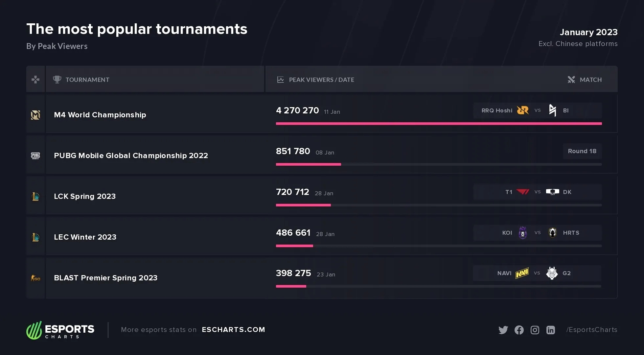Open the ESCHARTS.COM link
This screenshot has width=644, height=355.
[233, 330]
